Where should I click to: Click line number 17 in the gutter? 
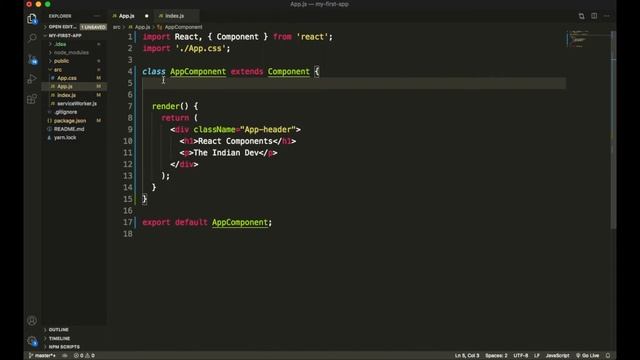[x=128, y=222]
